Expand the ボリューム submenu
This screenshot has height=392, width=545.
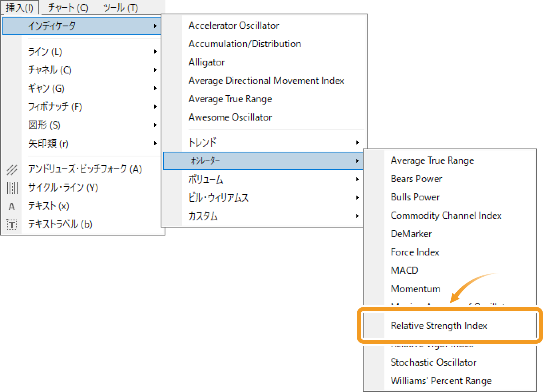(x=264, y=179)
